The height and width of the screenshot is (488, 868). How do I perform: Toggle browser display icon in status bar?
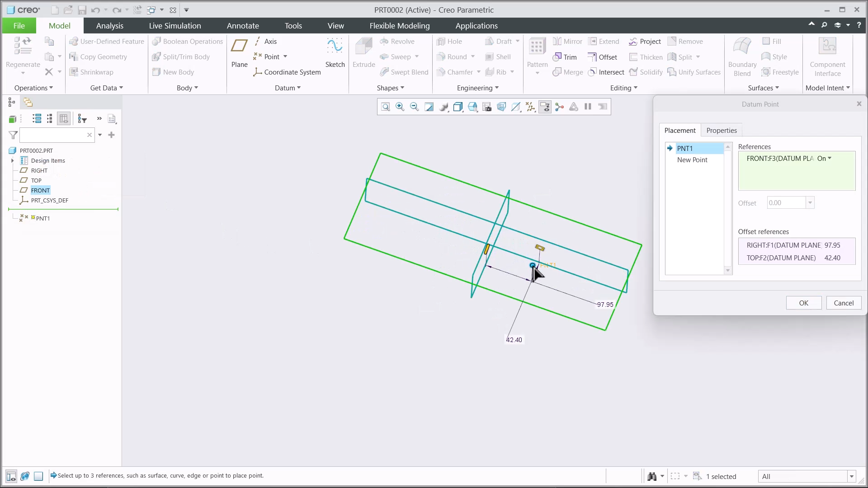(x=25, y=476)
